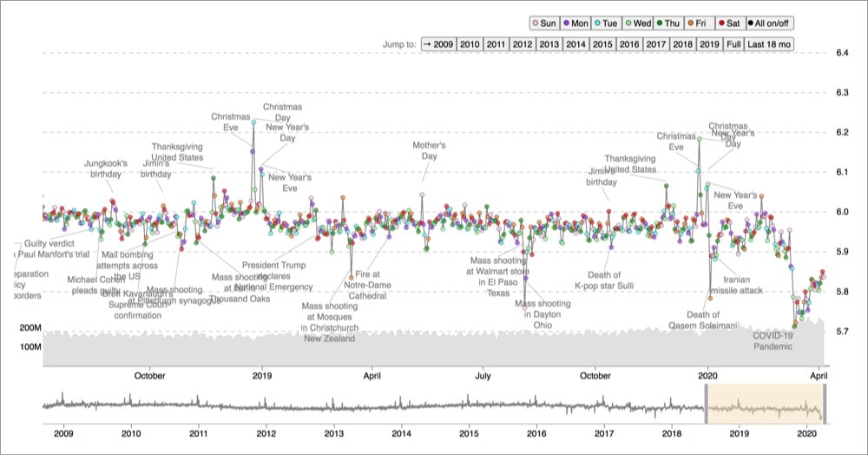The width and height of the screenshot is (868, 455).
Task: Jump to year 2015
Action: (x=602, y=43)
